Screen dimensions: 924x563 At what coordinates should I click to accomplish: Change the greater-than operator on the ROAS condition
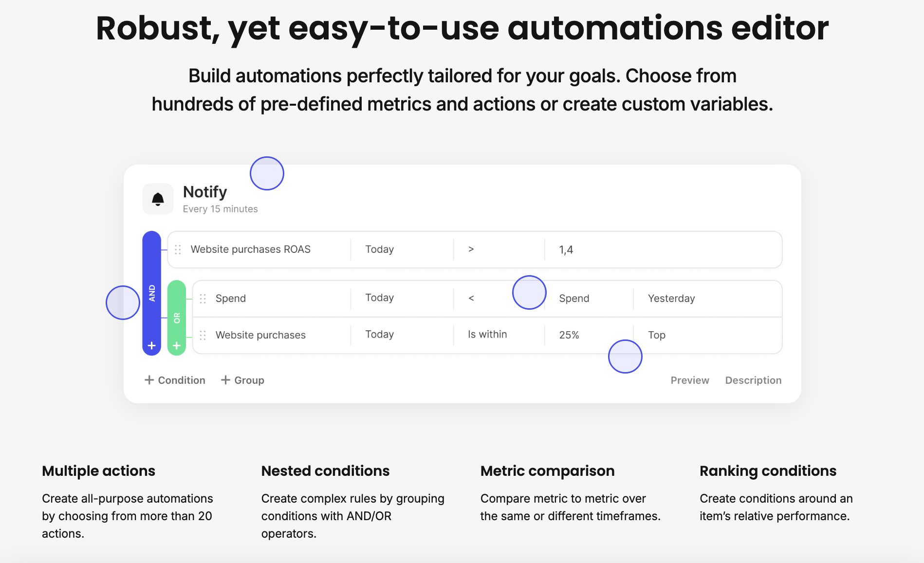coord(470,249)
